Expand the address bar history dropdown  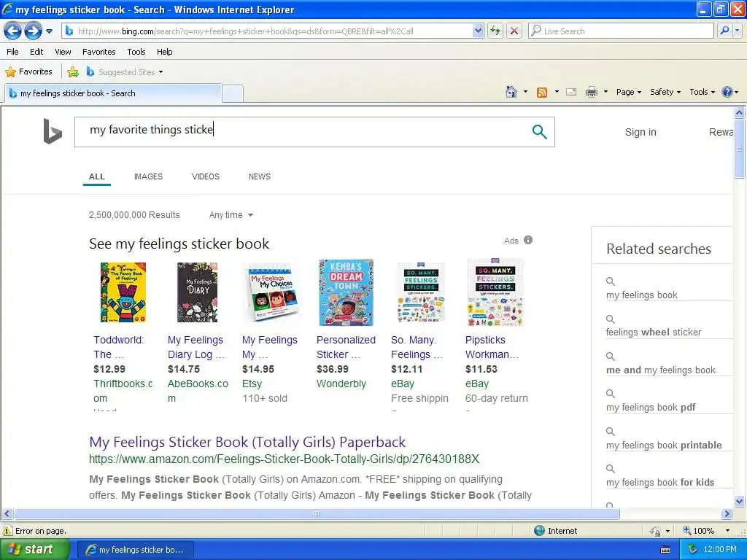click(478, 31)
